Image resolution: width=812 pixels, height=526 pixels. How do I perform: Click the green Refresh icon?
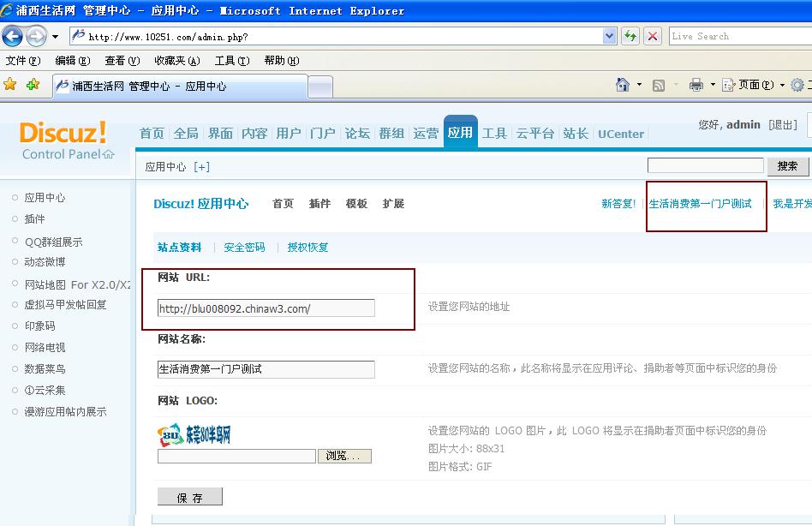(630, 36)
